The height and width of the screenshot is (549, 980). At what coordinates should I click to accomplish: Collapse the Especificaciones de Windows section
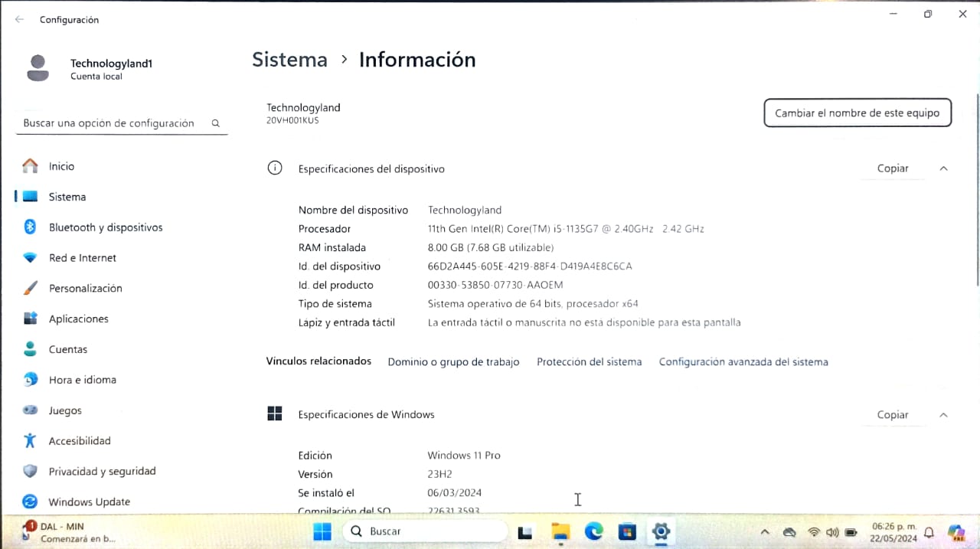point(943,415)
